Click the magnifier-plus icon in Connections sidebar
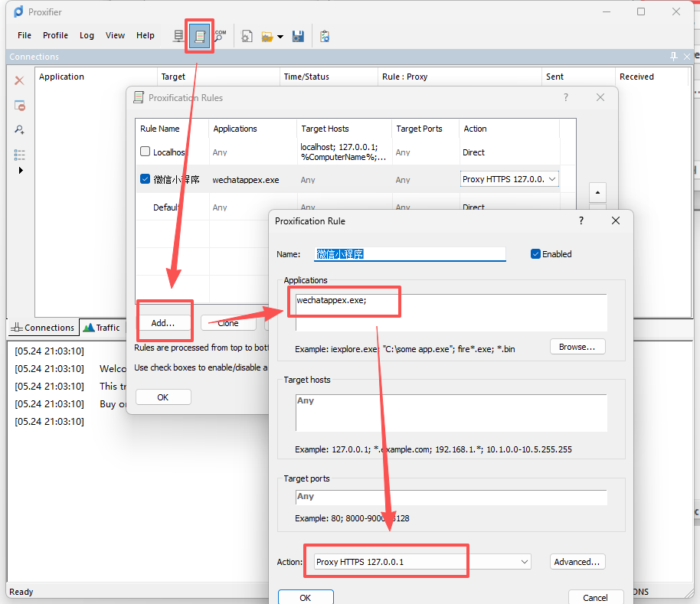The height and width of the screenshot is (604, 700). (19, 130)
